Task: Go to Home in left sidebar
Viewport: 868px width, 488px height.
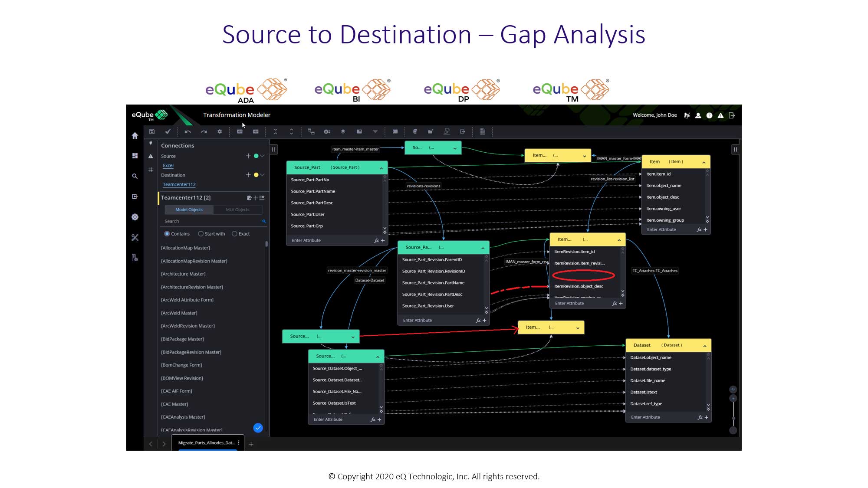Action: (135, 136)
